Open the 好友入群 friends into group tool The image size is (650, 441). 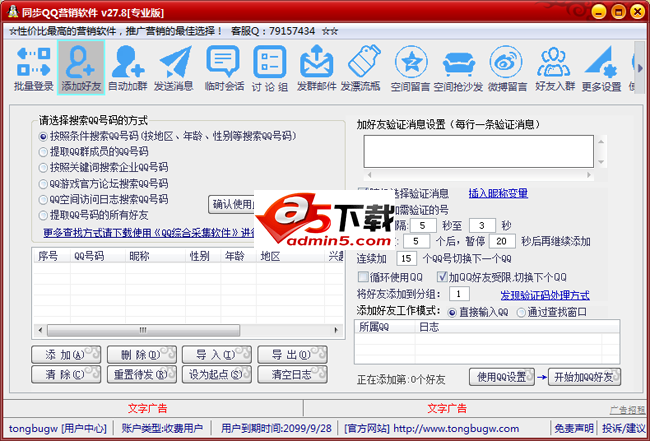(555, 68)
